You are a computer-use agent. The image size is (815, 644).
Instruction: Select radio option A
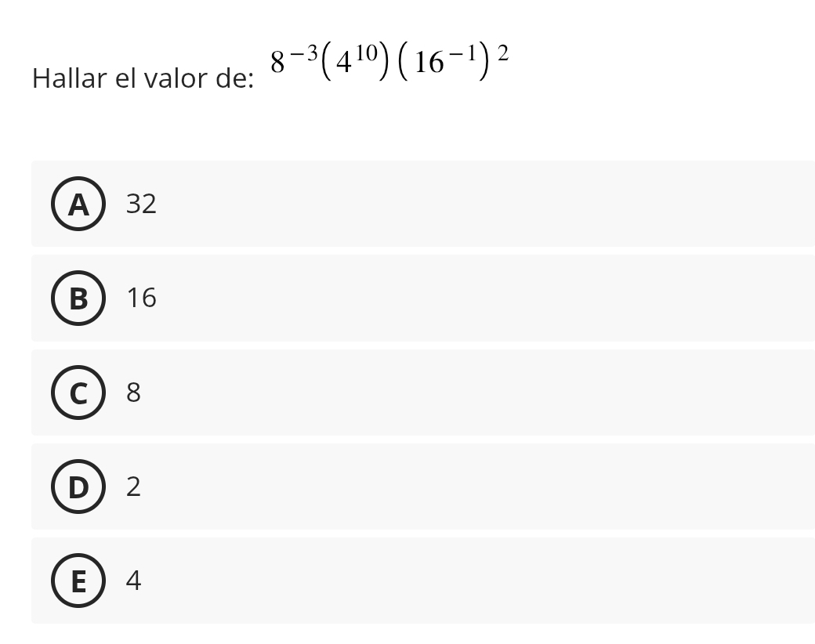point(78,204)
